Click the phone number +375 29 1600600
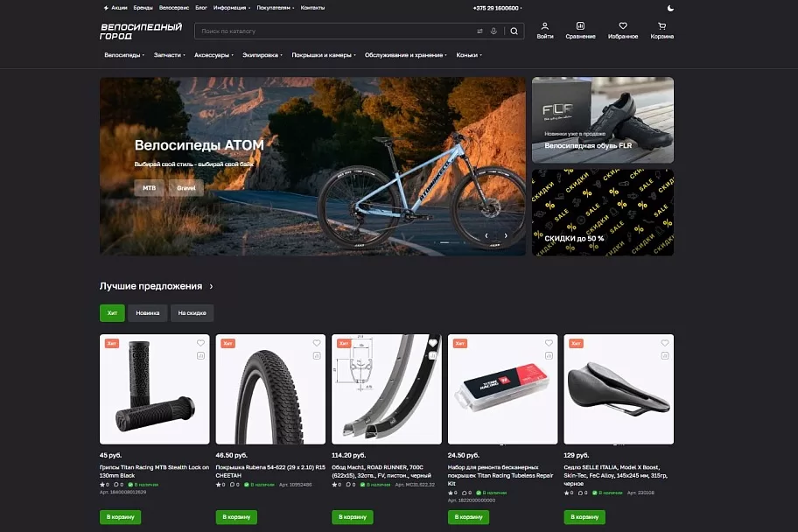This screenshot has height=532, width=798. point(496,8)
